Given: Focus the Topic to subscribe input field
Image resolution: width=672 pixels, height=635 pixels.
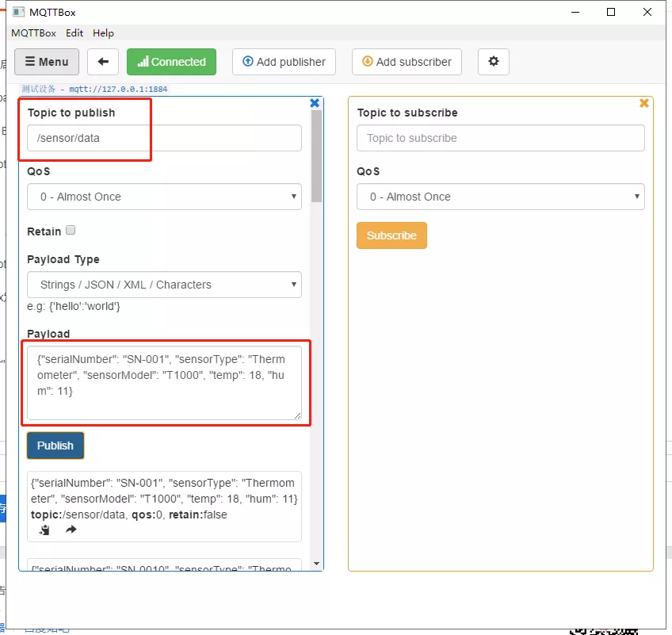Looking at the screenshot, I should [501, 138].
